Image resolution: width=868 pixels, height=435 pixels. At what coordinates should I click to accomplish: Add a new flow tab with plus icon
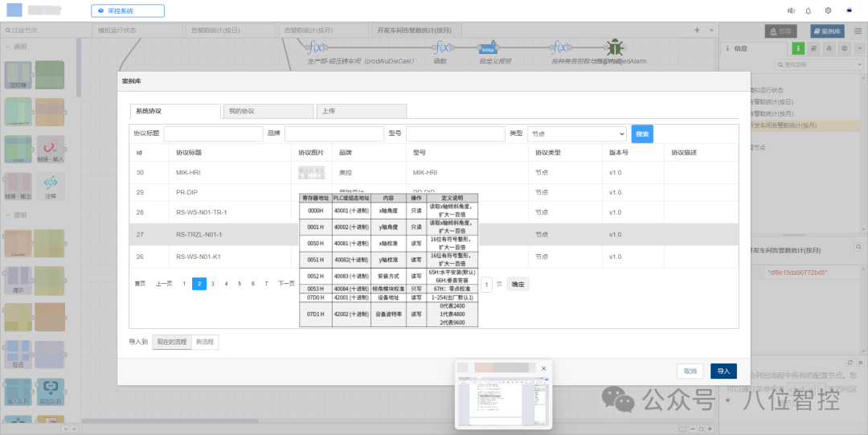(x=697, y=31)
